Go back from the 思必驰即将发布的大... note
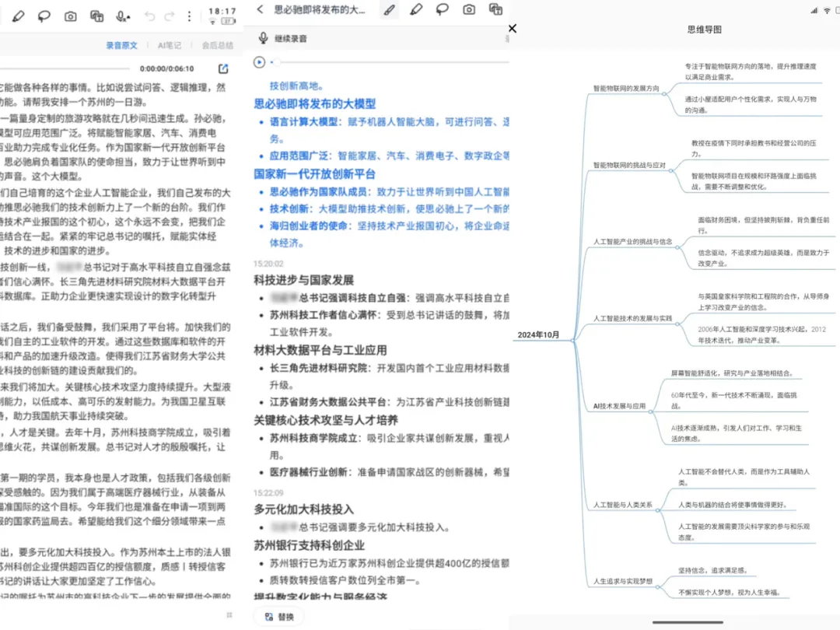840x630 pixels. (x=261, y=9)
